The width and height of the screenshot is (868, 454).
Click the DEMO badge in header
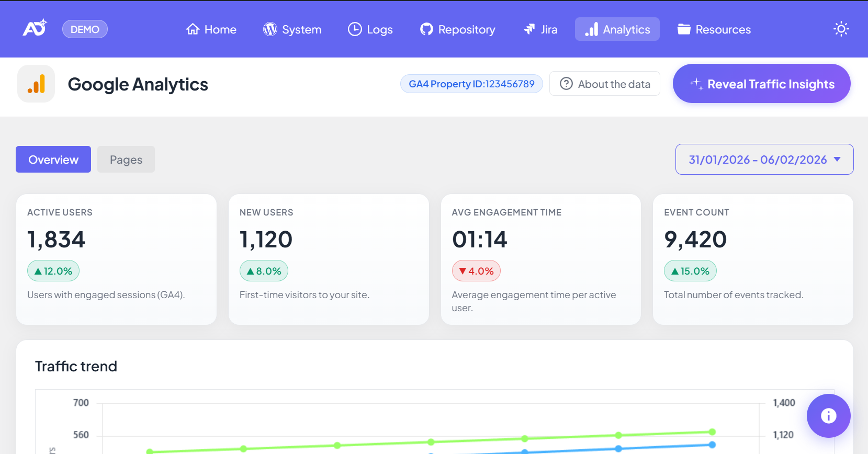pyautogui.click(x=85, y=29)
